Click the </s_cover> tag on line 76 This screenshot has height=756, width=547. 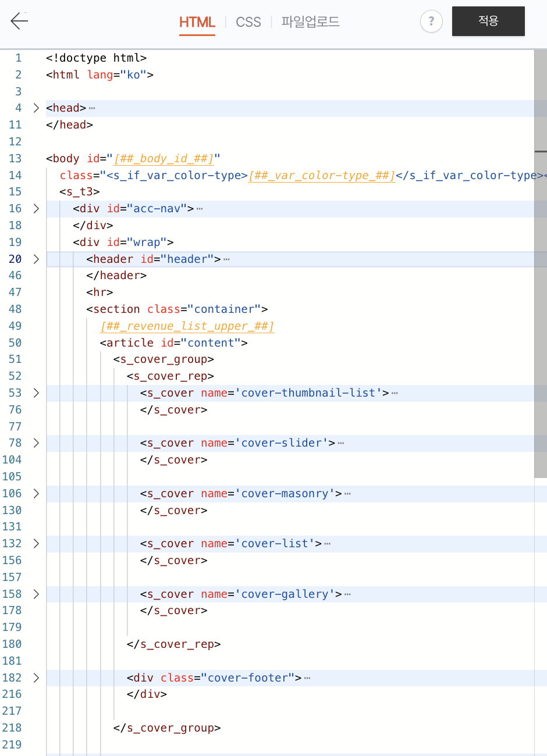point(174,410)
